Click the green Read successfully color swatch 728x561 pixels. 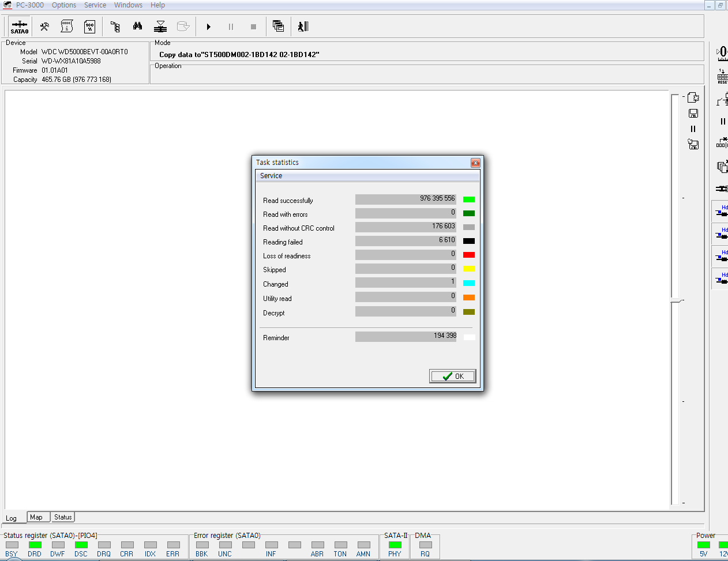click(469, 199)
